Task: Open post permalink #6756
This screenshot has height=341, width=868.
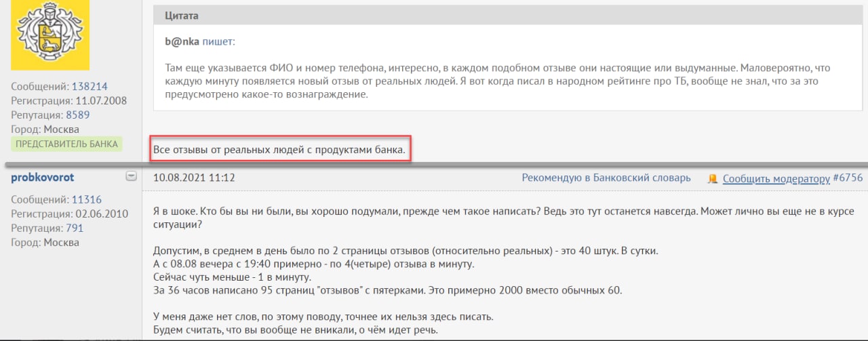Action: tap(847, 178)
